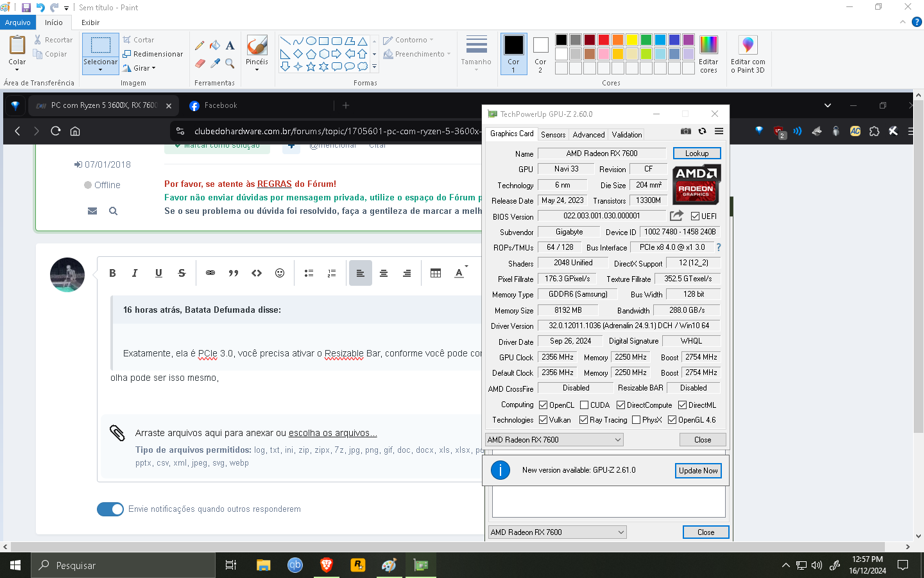Viewport: 924px width, 578px height.
Task: Insert a quote using the quotation icon
Action: click(x=234, y=273)
